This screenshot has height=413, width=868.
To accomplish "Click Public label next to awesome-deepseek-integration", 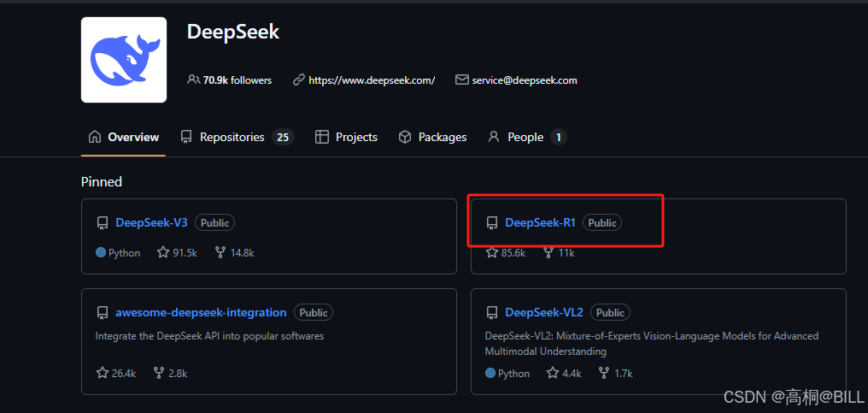I will [x=314, y=313].
